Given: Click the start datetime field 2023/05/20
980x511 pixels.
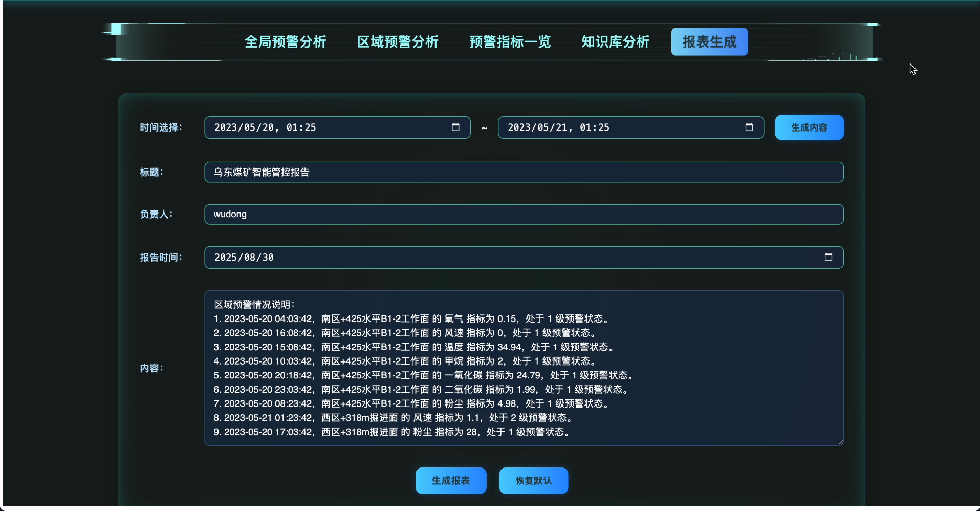Looking at the screenshot, I should tap(328, 127).
